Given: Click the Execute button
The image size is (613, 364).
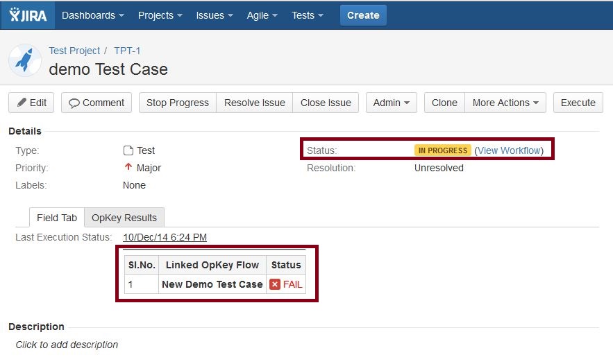Looking at the screenshot, I should pyautogui.click(x=578, y=103).
